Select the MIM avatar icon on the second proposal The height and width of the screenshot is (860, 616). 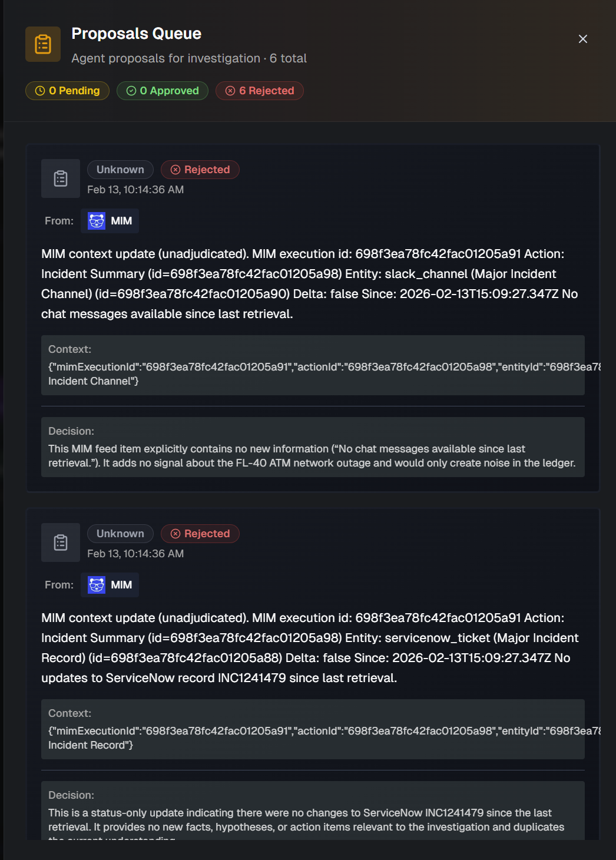point(96,584)
